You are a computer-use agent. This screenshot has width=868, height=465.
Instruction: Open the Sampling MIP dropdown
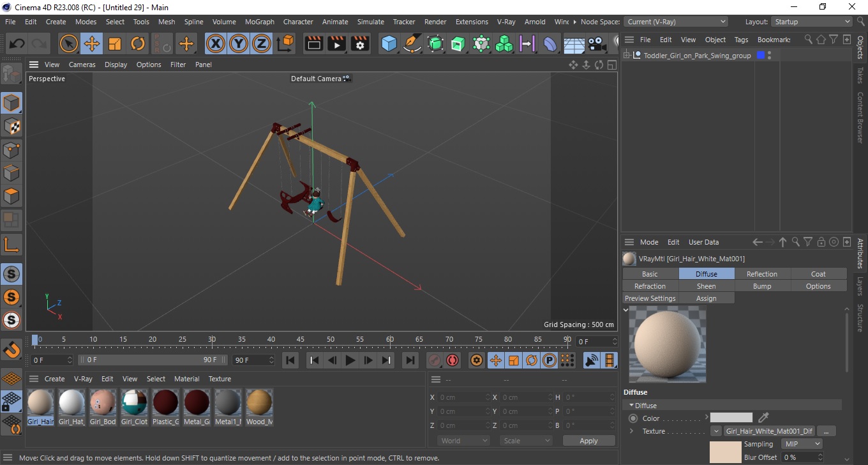pyautogui.click(x=802, y=444)
